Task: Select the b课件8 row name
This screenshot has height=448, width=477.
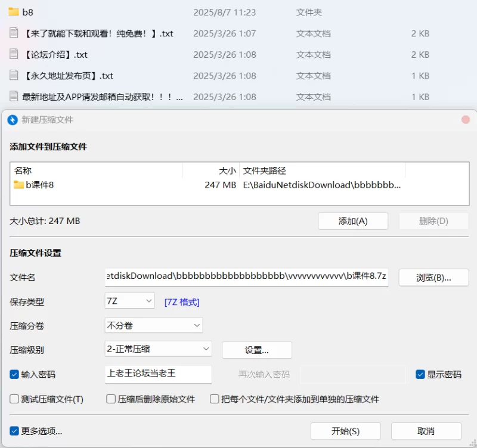Action: click(39, 185)
